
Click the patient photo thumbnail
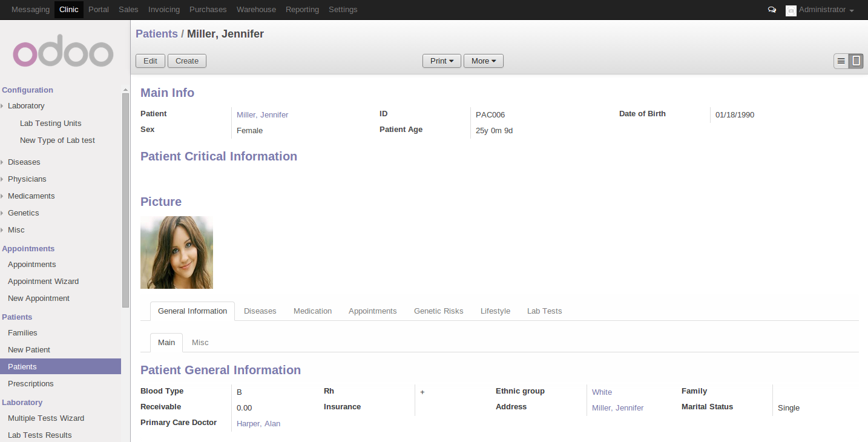click(x=177, y=252)
